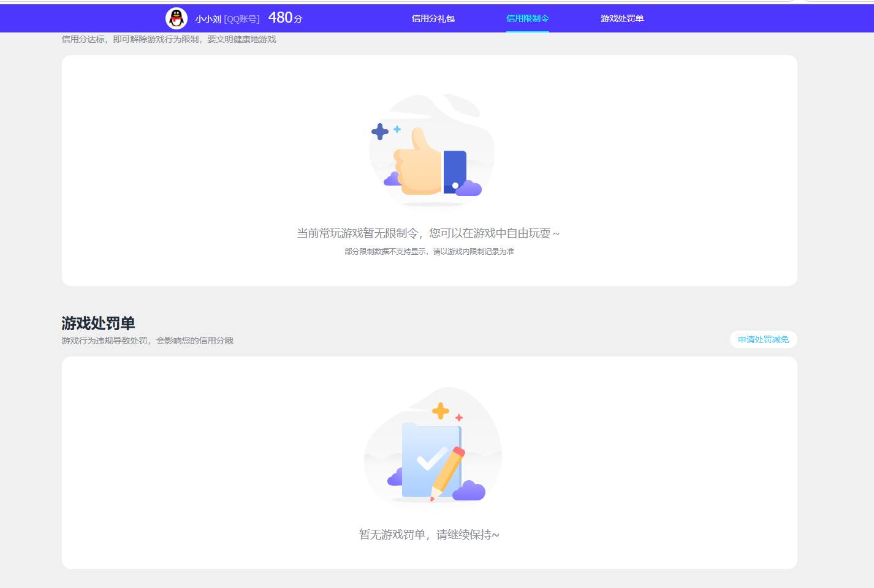Image resolution: width=874 pixels, height=588 pixels.
Task: Open the 信用分礼包 tab
Action: tap(433, 18)
